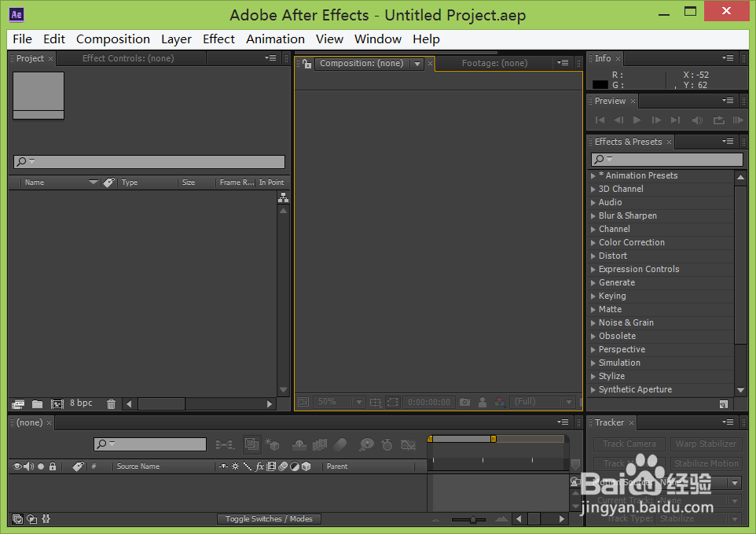This screenshot has width=756, height=534.
Task: Click RAM Preview icon in Preview panel
Action: (738, 120)
